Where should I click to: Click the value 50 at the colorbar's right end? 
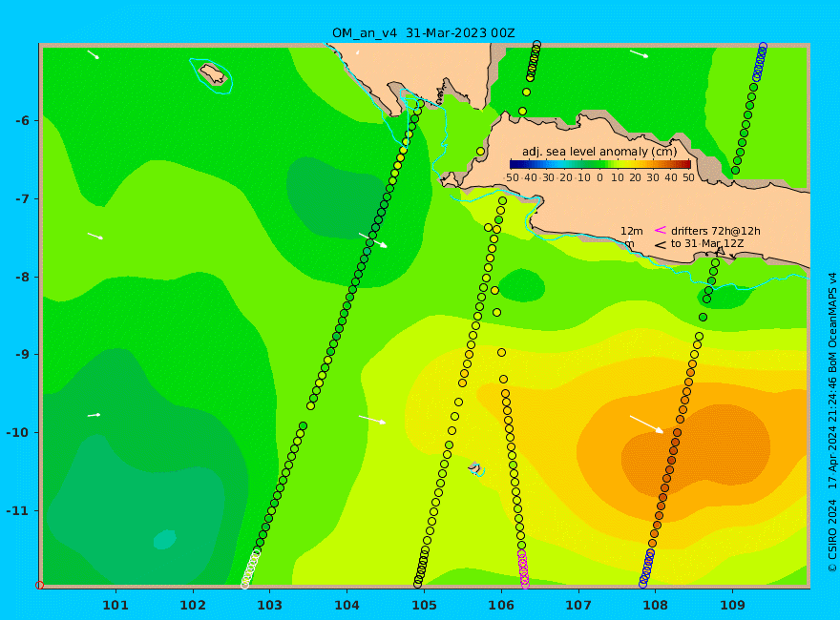coord(688,177)
